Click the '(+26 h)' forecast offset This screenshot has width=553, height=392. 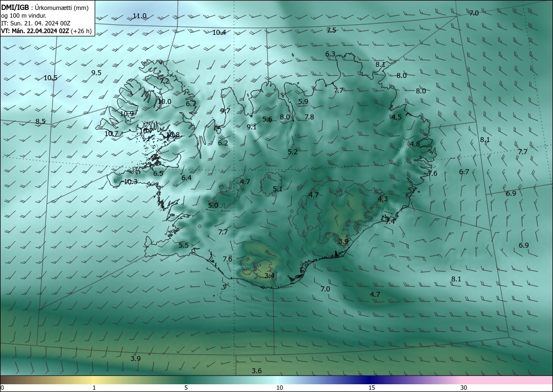point(81,31)
